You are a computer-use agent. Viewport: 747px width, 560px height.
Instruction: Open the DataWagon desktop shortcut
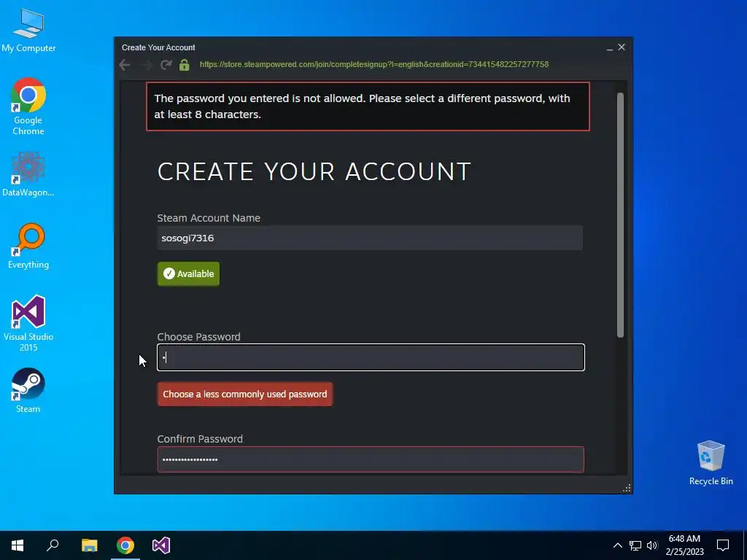(28, 174)
